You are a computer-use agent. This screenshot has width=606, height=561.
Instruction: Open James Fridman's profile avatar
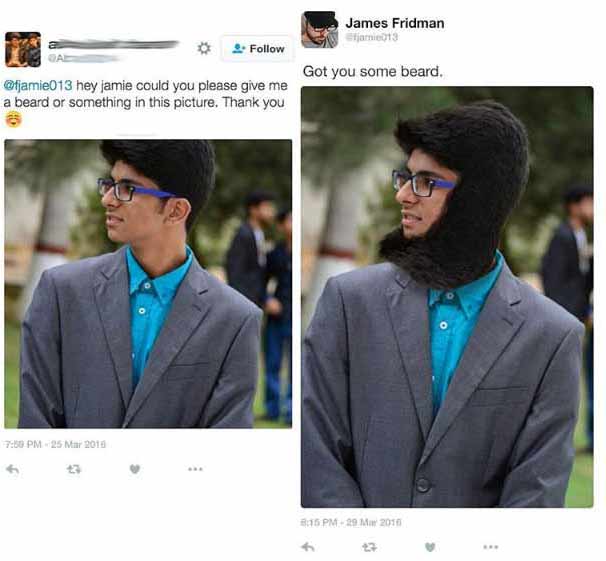point(320,30)
